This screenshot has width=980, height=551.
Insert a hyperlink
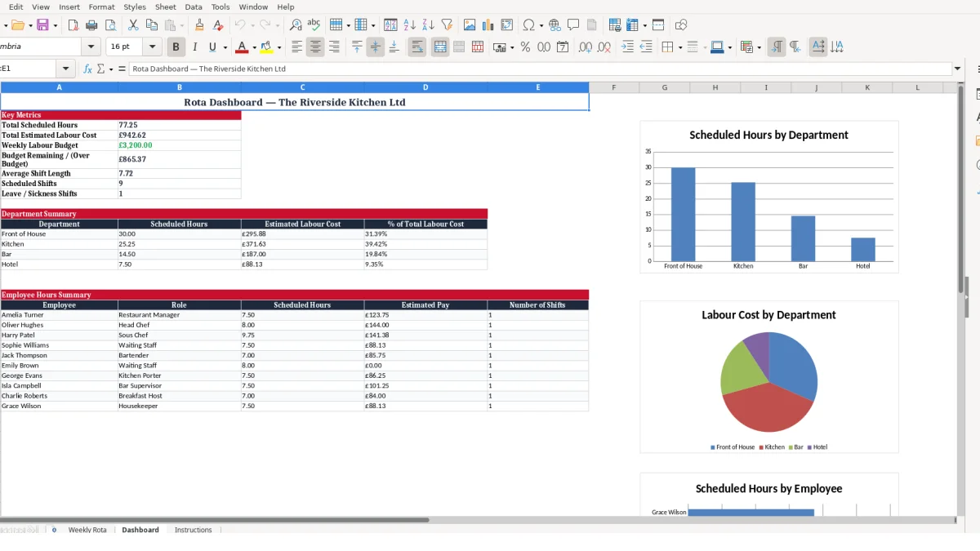tap(555, 25)
